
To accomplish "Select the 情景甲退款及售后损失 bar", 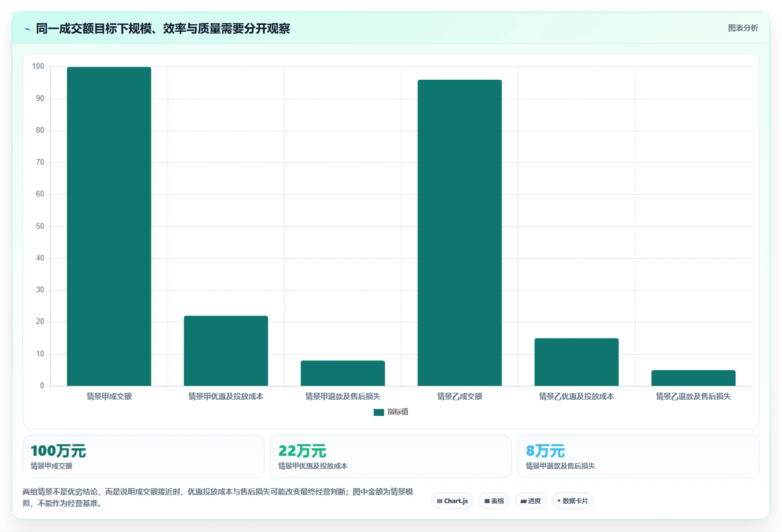I will [342, 373].
